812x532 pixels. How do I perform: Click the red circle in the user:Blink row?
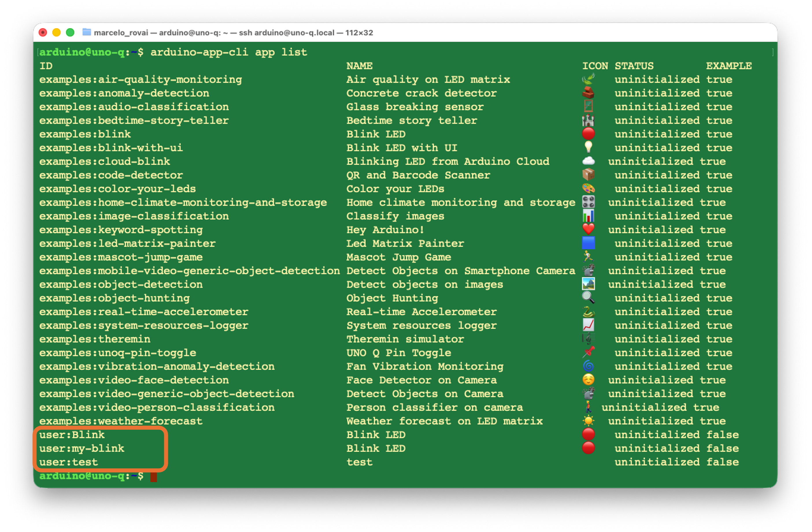coord(588,434)
